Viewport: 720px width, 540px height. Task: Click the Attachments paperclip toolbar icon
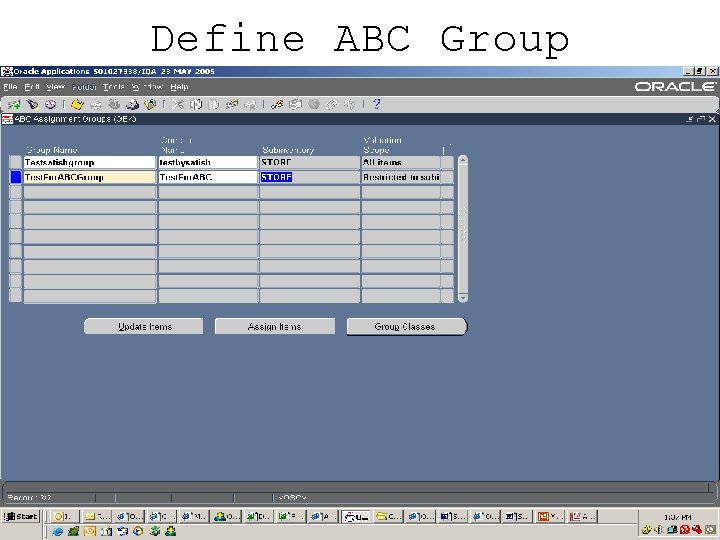coord(332,105)
